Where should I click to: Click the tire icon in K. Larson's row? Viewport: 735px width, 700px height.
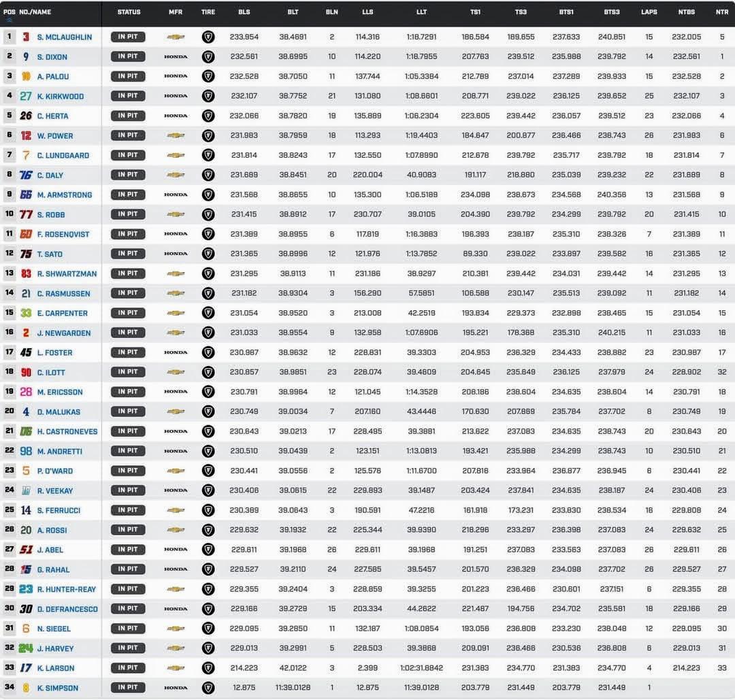208,668
